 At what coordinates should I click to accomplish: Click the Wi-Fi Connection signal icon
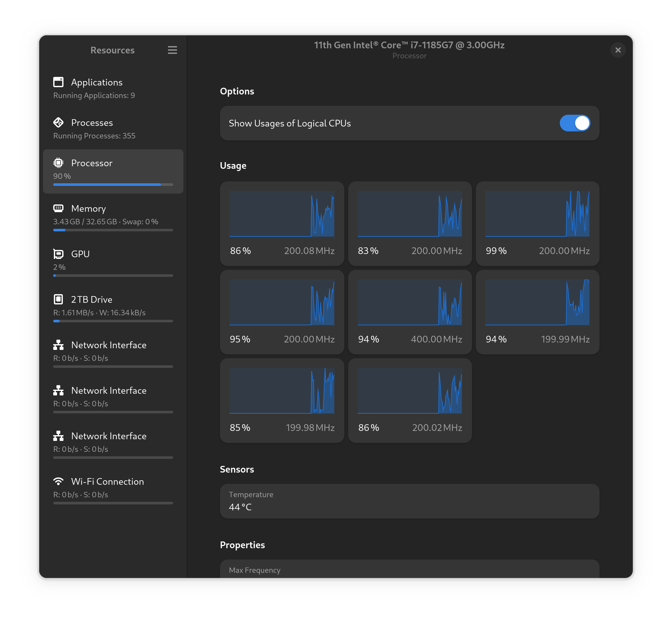tap(58, 481)
